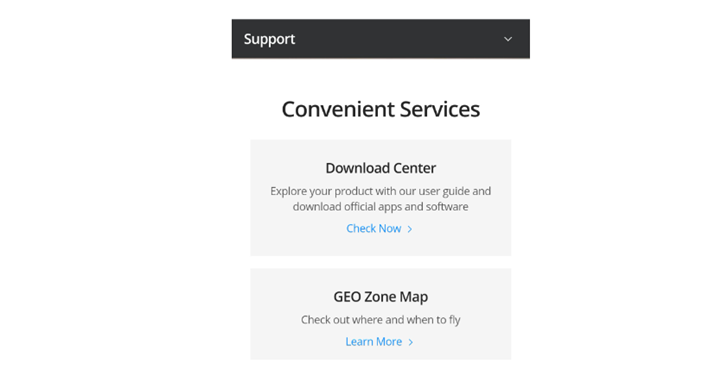Click the word "Center" in the card title
Screen dimensions: 715x370
tap(414, 168)
